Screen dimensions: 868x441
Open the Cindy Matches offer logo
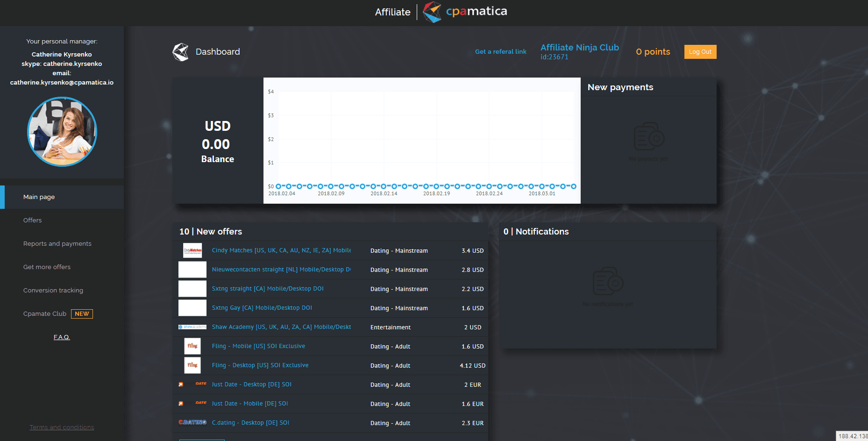(x=192, y=250)
